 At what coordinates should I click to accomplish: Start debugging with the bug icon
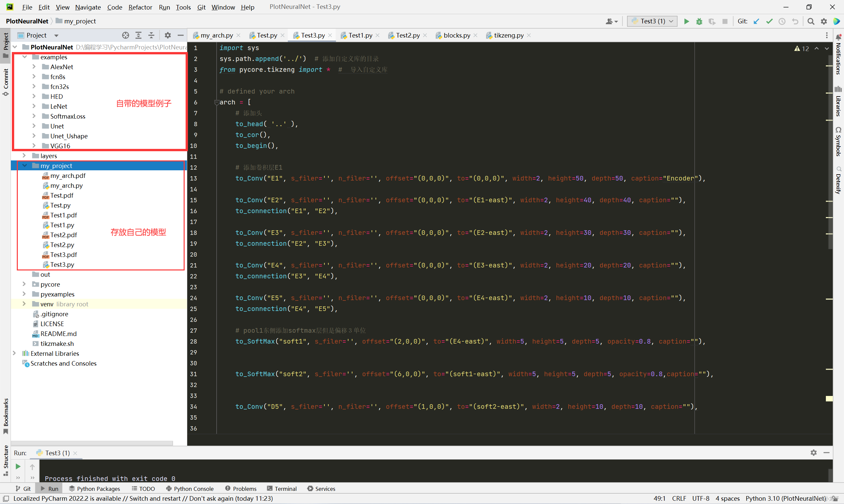[699, 21]
